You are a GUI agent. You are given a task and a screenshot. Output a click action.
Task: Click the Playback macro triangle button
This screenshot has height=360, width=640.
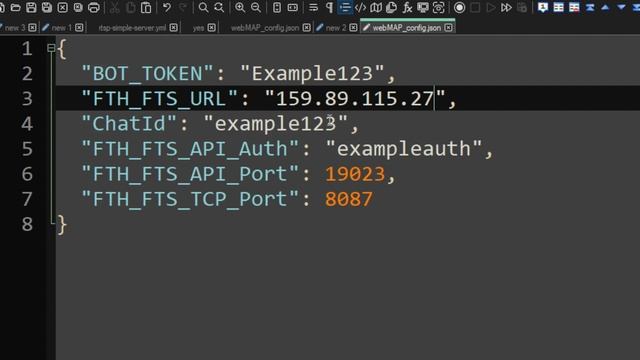pyautogui.click(x=491, y=7)
